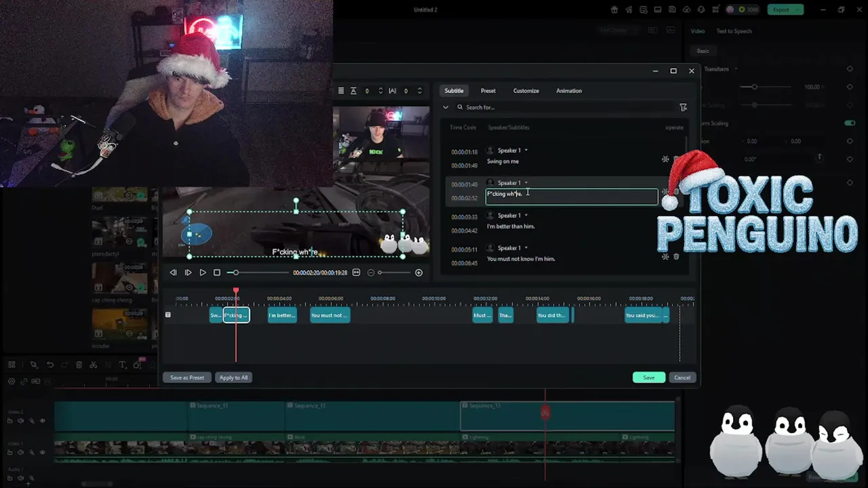
Task: Merge the 'Swing on me' subtitle row
Action: (x=665, y=159)
